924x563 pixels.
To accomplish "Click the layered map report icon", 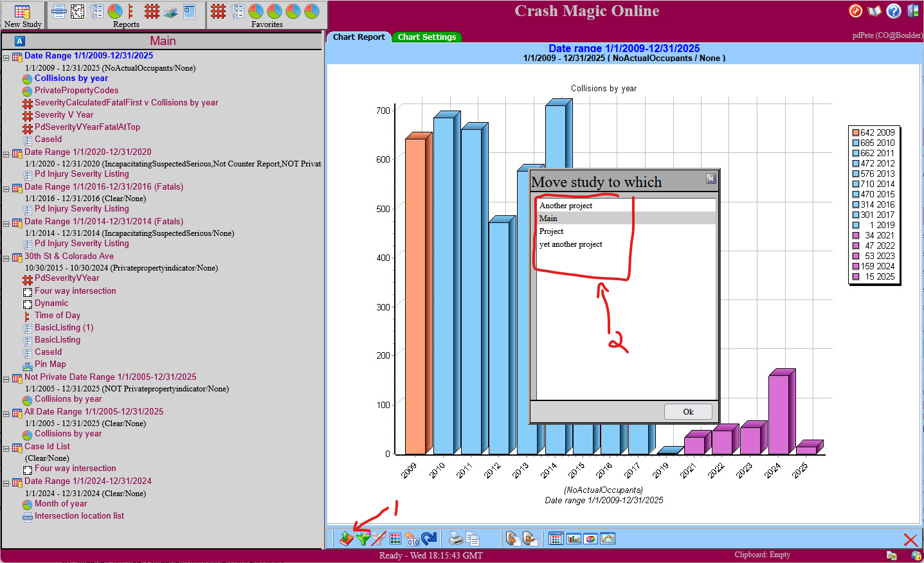I will [x=170, y=12].
